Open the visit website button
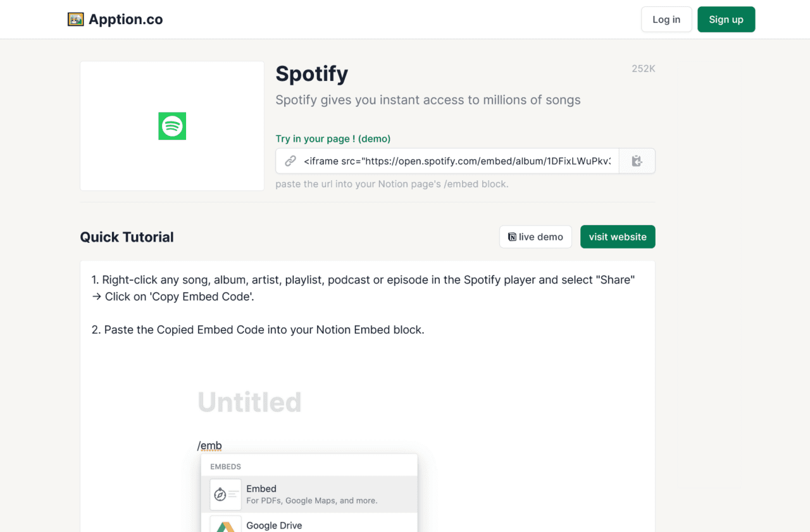The image size is (810, 532). point(618,237)
